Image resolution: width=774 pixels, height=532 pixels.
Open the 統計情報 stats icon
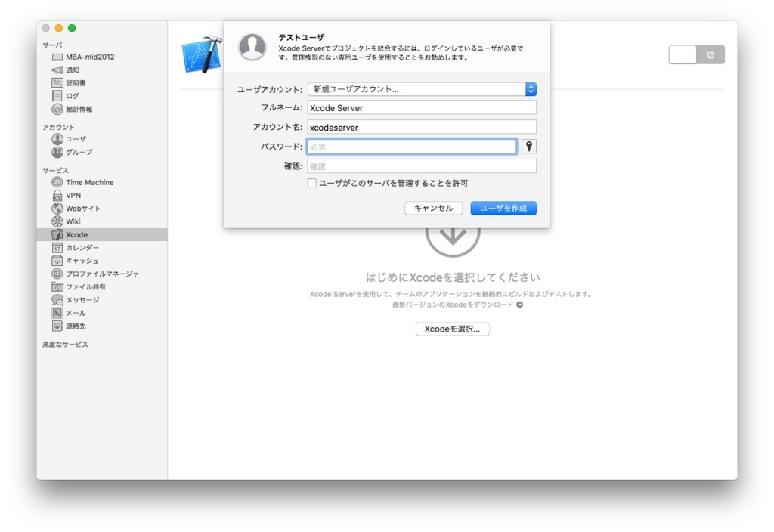pyautogui.click(x=57, y=109)
